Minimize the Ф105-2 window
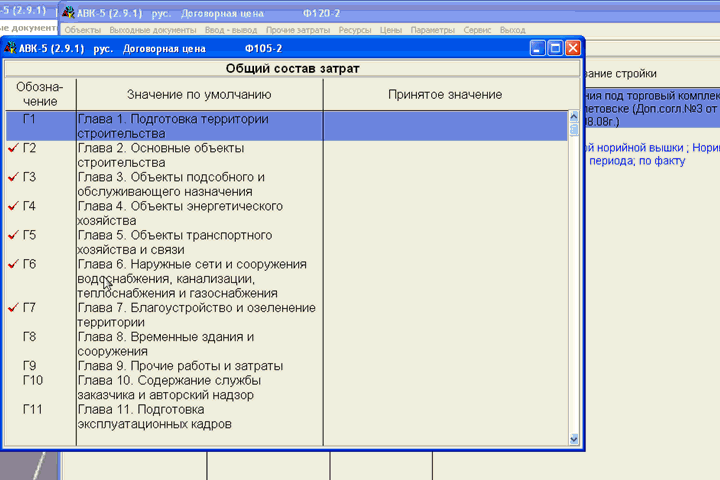 coord(537,47)
